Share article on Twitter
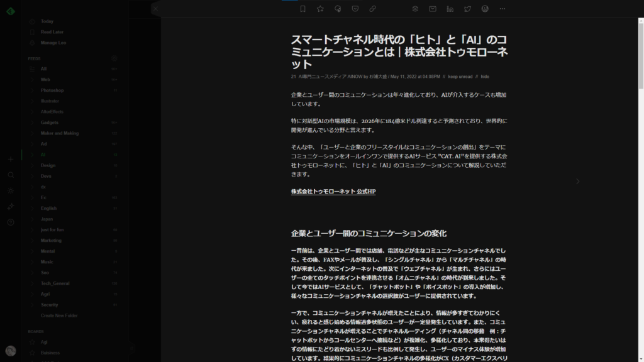Image resolution: width=644 pixels, height=362 pixels. pos(467,9)
